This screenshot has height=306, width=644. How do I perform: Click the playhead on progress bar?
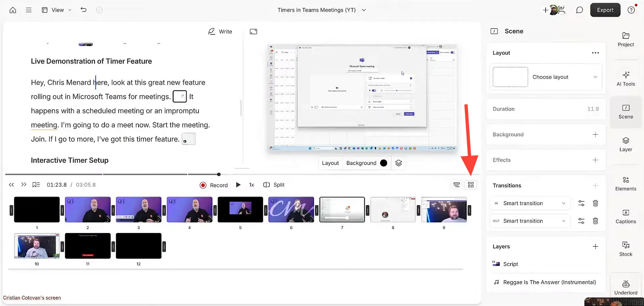pos(219,174)
